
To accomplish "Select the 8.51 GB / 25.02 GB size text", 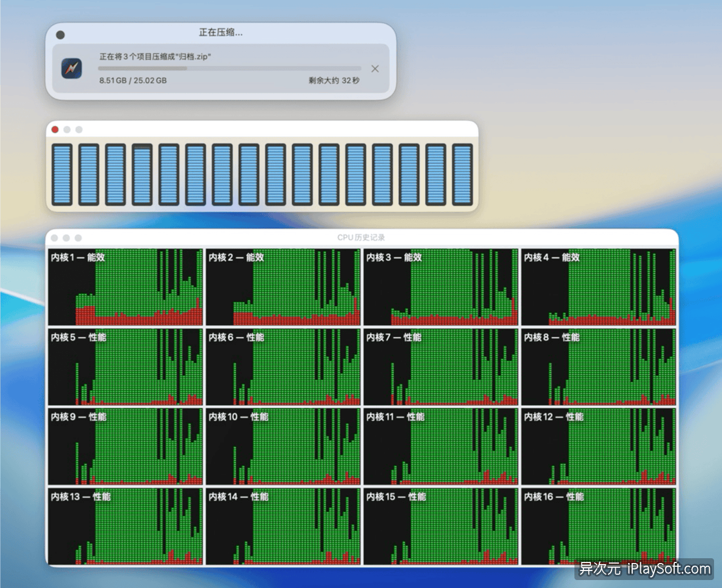I will 133,81.
